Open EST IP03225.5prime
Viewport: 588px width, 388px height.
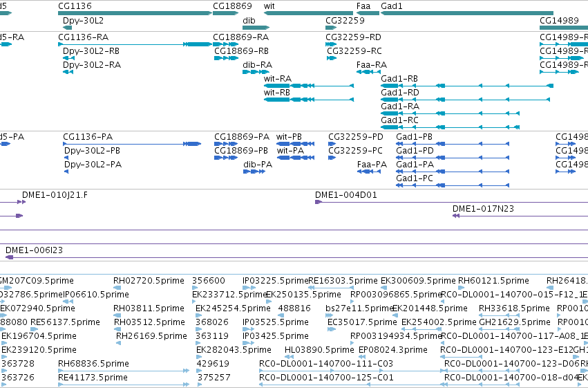[275, 281]
